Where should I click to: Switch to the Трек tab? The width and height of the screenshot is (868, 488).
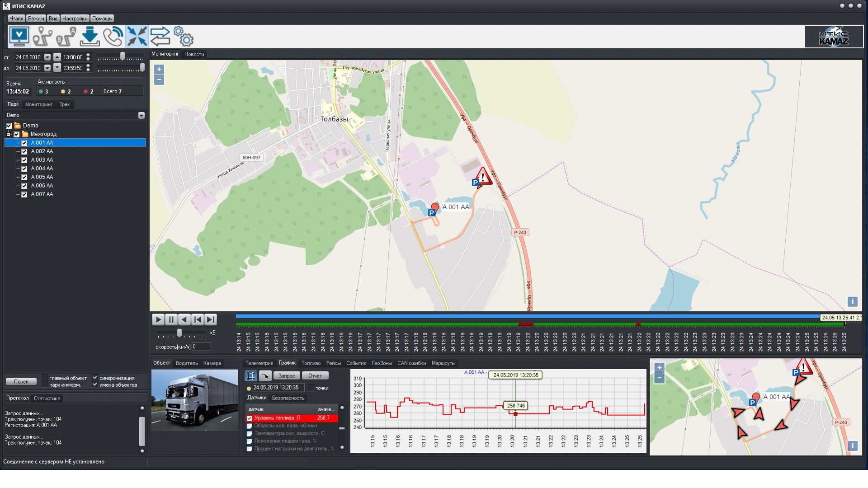click(x=65, y=104)
